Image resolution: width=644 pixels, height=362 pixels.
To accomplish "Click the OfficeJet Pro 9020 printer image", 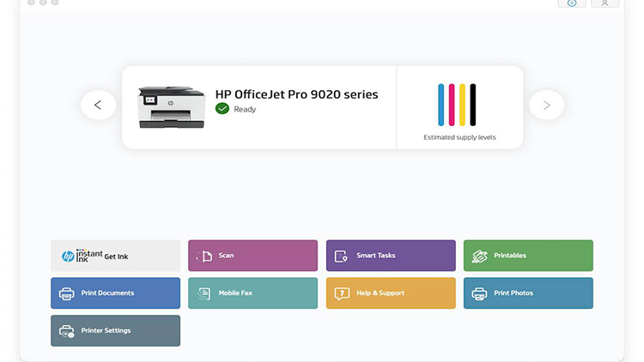I will [x=171, y=107].
